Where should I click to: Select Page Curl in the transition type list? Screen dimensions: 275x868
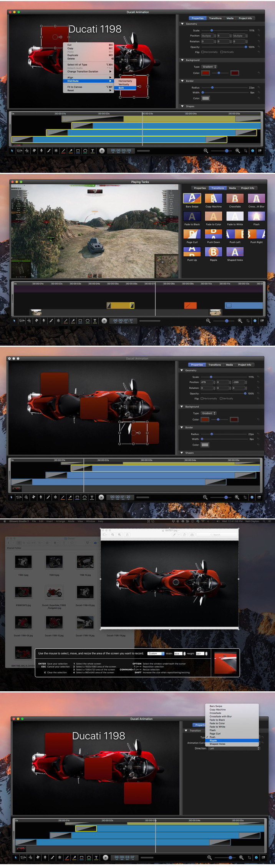(x=232, y=734)
